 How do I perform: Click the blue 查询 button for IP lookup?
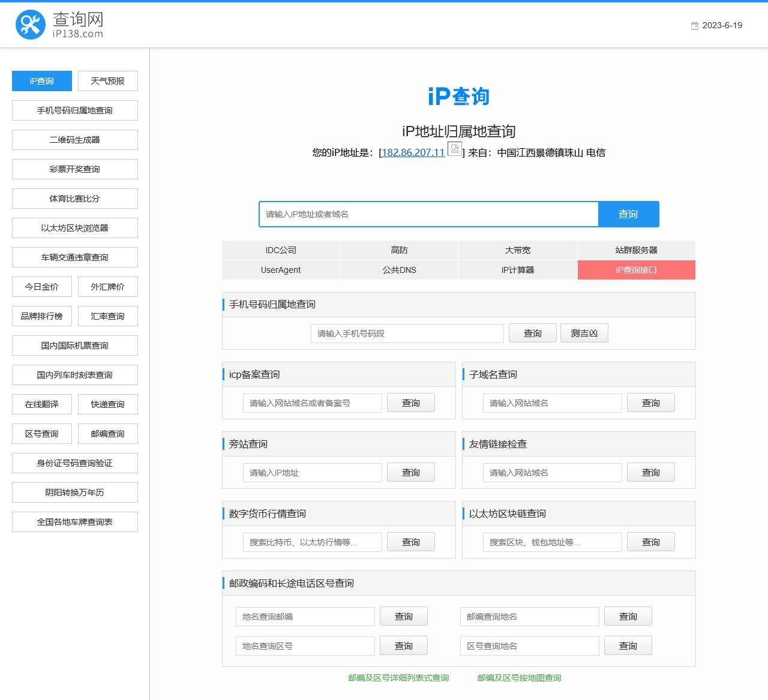click(628, 214)
